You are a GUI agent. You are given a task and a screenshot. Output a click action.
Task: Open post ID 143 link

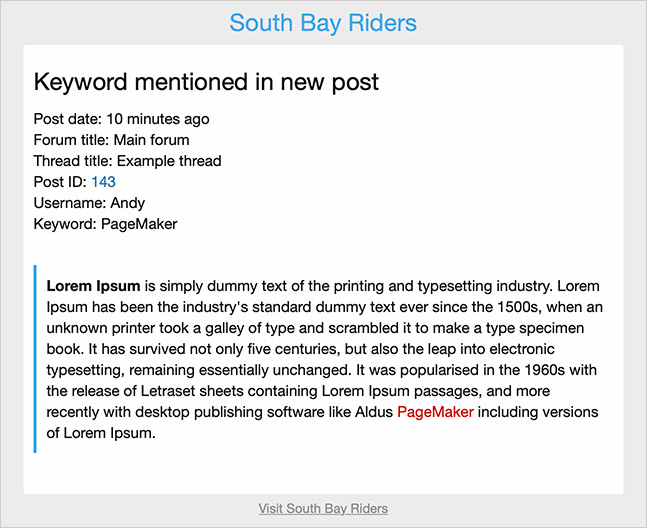tap(103, 182)
